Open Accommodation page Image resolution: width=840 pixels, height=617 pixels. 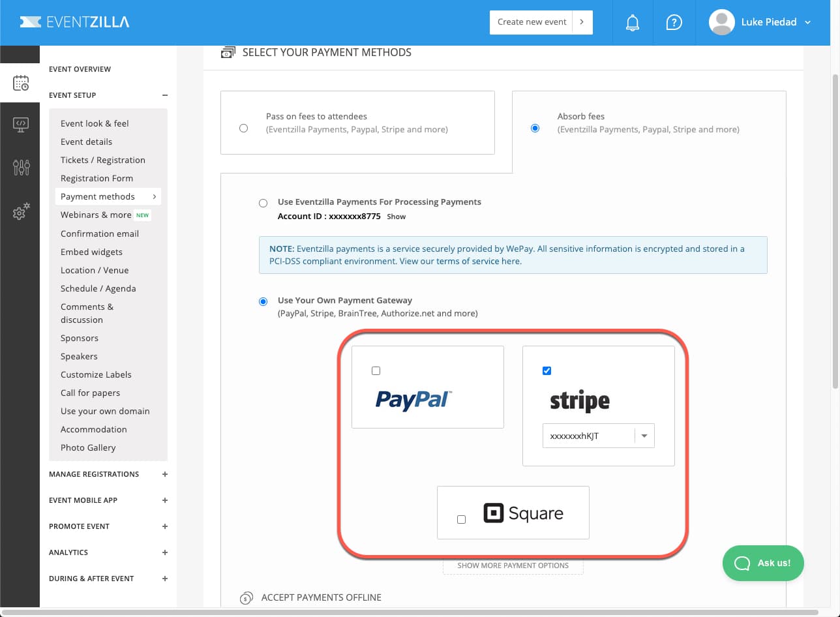pyautogui.click(x=94, y=429)
